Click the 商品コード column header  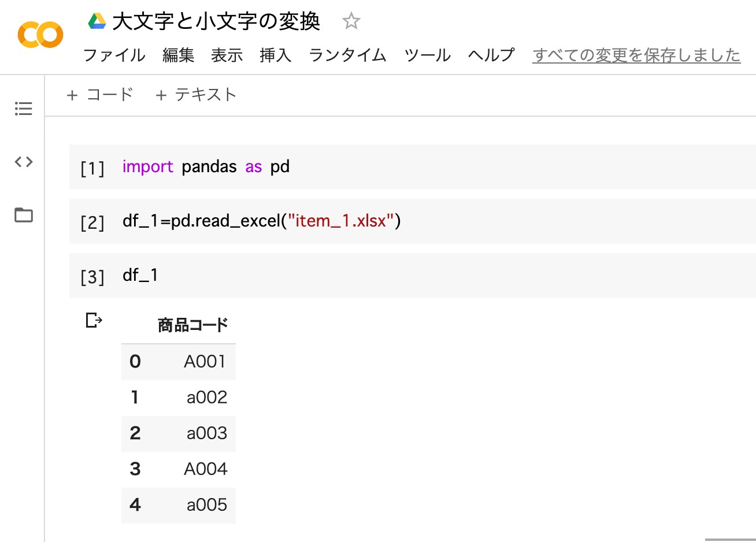pyautogui.click(x=193, y=325)
